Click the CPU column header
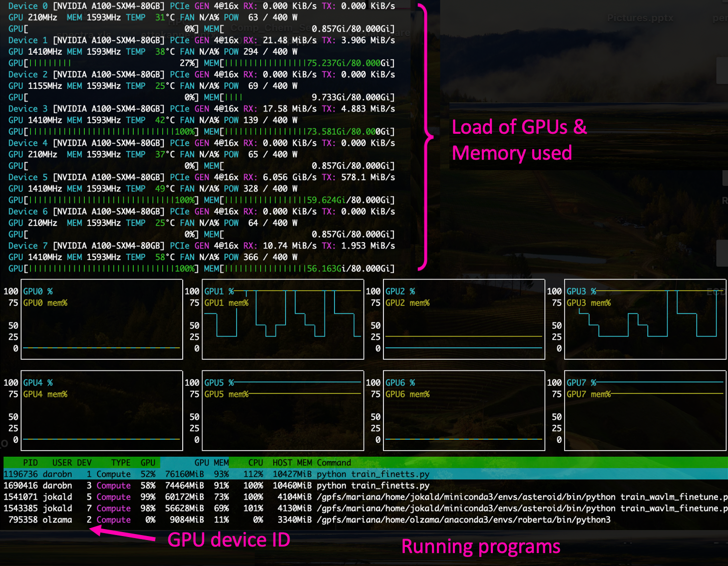 pos(256,463)
